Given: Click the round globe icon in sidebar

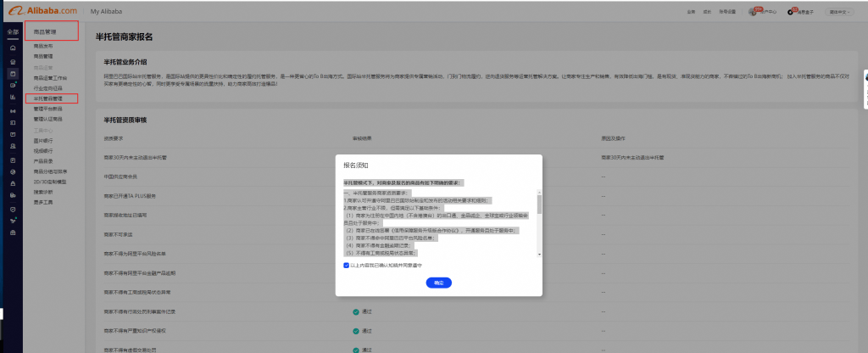Looking at the screenshot, I should point(12,171).
